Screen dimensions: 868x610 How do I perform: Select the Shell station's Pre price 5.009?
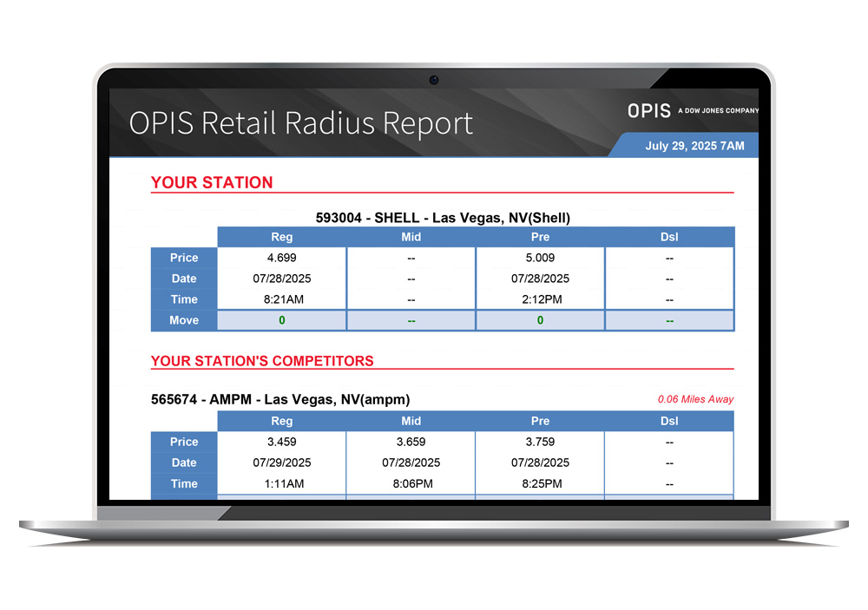coord(540,258)
